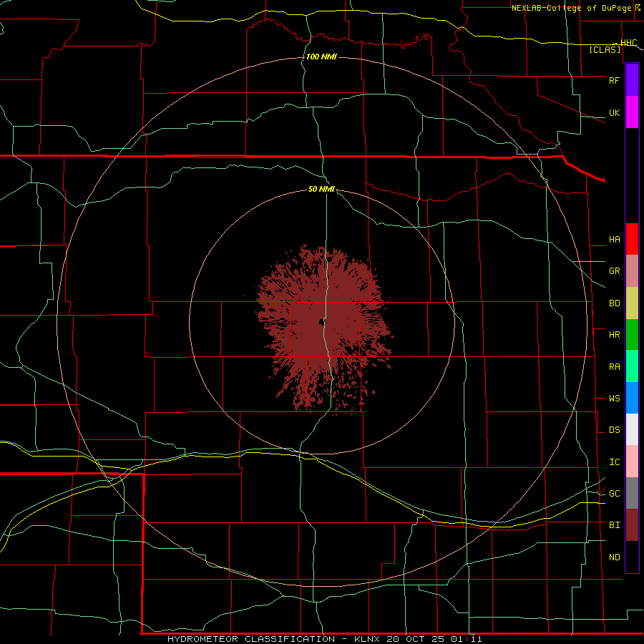Click the 'KLNX' radar site identifier
The height and width of the screenshot is (644, 644).
(x=367, y=639)
